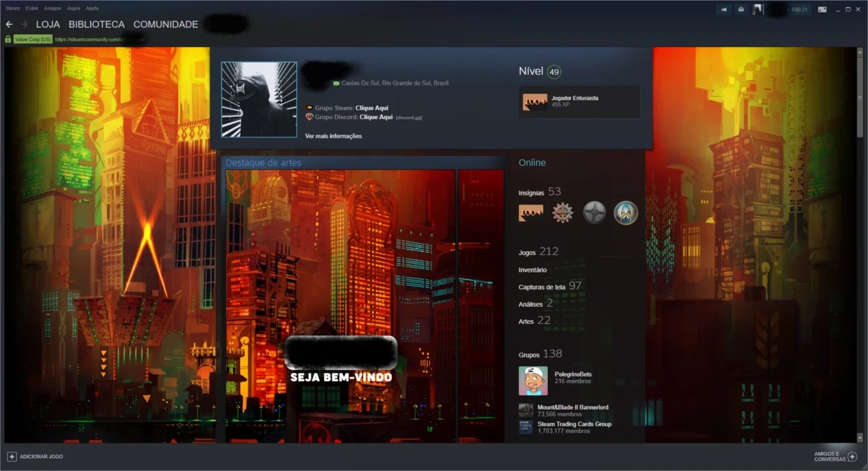Image resolution: width=868 pixels, height=471 pixels.
Task: Click Clique Aqui link for Grupo Steam
Action: (x=372, y=108)
